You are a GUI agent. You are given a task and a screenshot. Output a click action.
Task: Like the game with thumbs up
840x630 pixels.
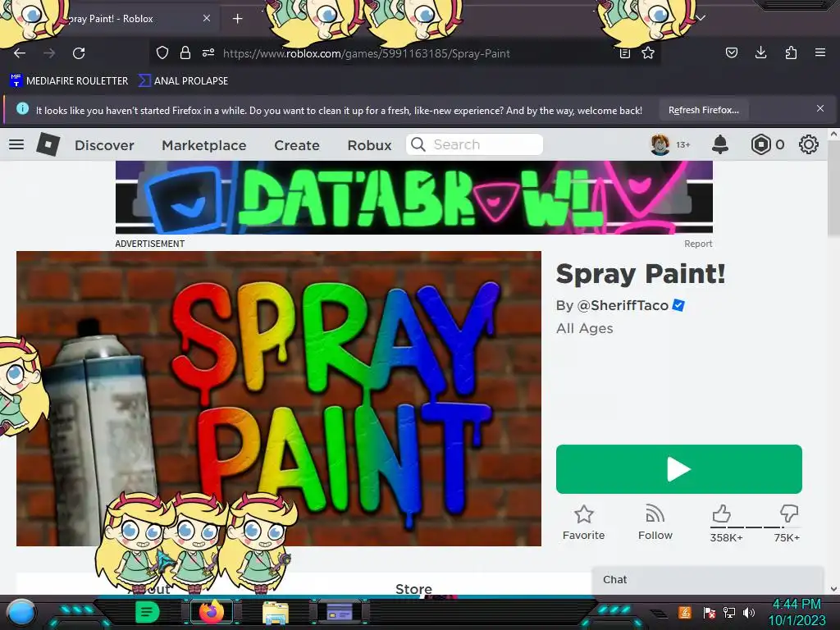(722, 514)
